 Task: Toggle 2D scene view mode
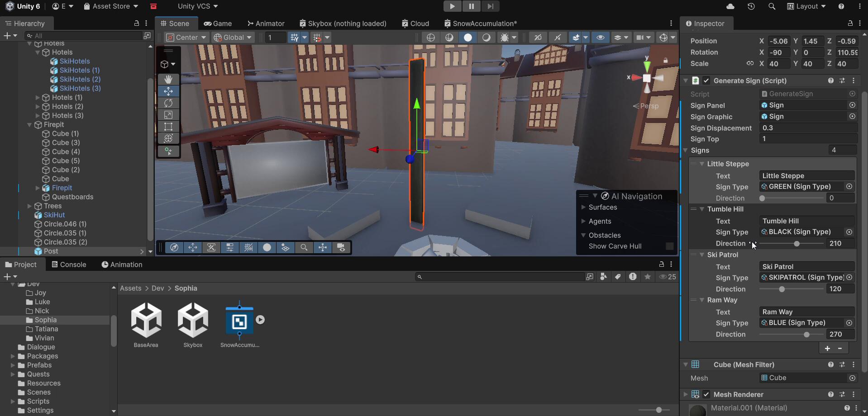[x=538, y=38]
